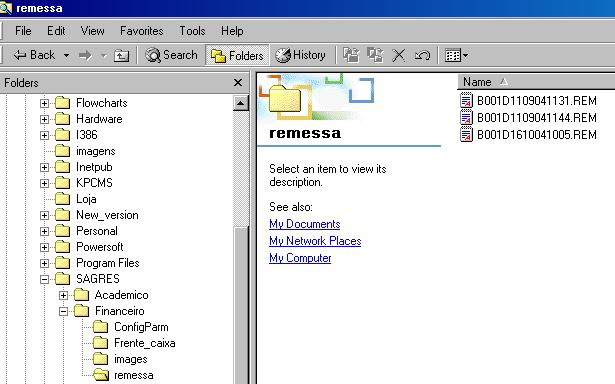This screenshot has height=384, width=615.
Task: Click the Copy To toolbar icon
Action: click(375, 55)
